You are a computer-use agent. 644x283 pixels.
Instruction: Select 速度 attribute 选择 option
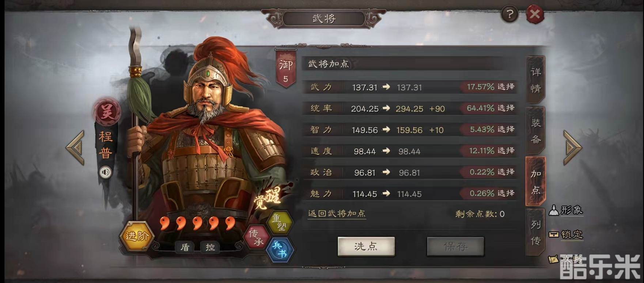coord(506,150)
